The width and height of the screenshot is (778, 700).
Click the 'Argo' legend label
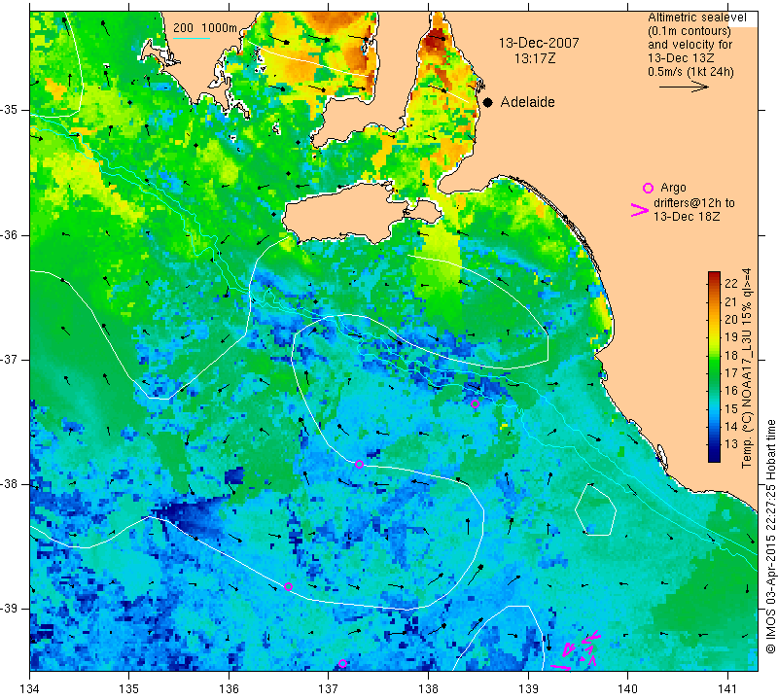(673, 188)
